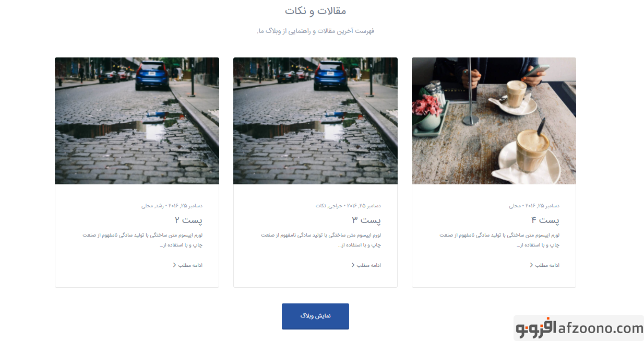Viewport: 644px width, 341px height.
Task: Select the حراجی category on پست ۳
Action: click(335, 206)
